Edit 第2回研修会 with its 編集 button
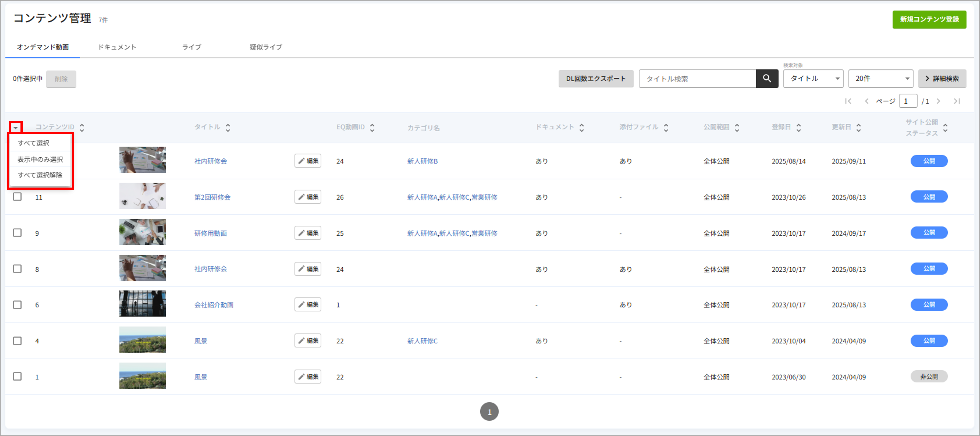This screenshot has height=436, width=980. coord(308,197)
